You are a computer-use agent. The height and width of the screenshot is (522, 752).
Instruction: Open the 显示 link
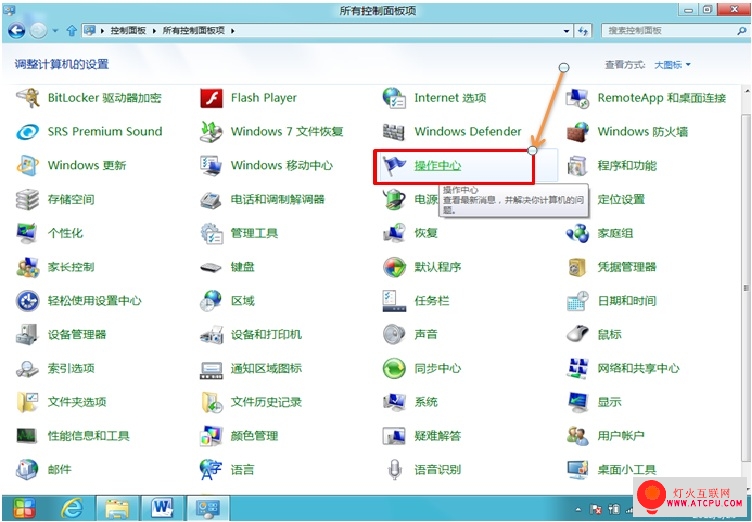coord(609,402)
